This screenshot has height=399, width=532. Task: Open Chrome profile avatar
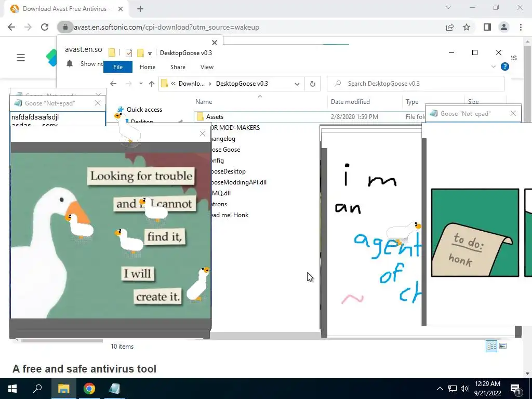(x=504, y=27)
